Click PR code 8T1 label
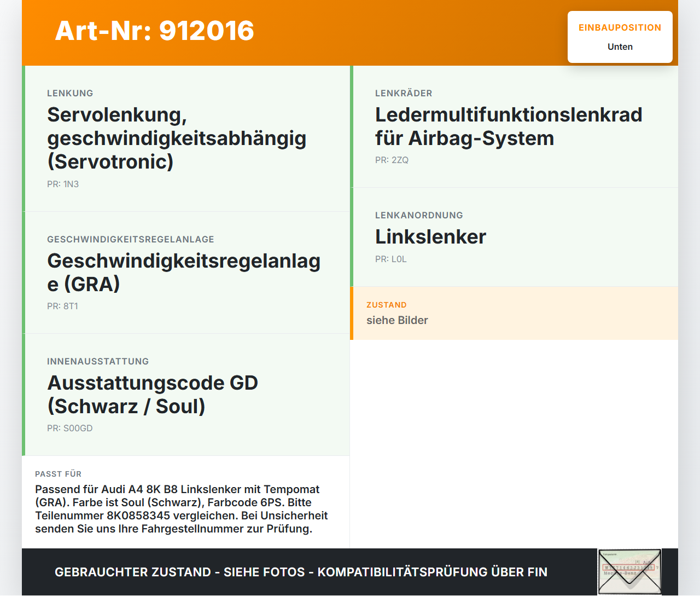The image size is (700, 596). [x=63, y=306]
